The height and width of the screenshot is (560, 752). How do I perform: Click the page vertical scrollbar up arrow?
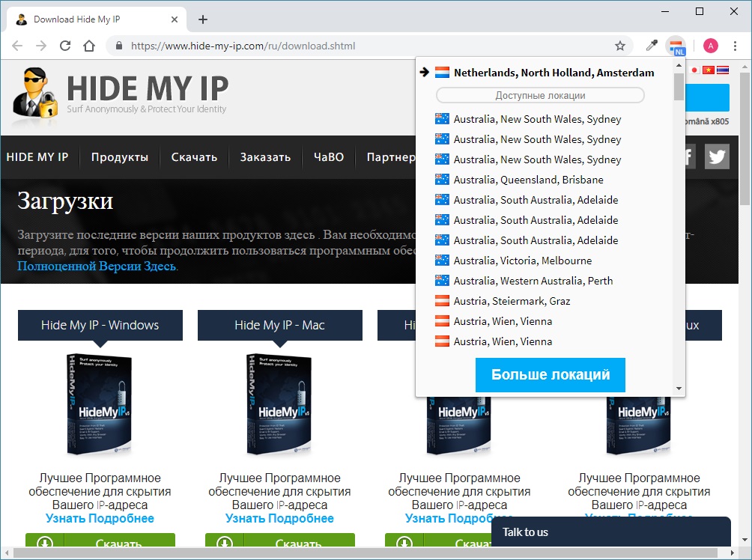pyautogui.click(x=745, y=66)
